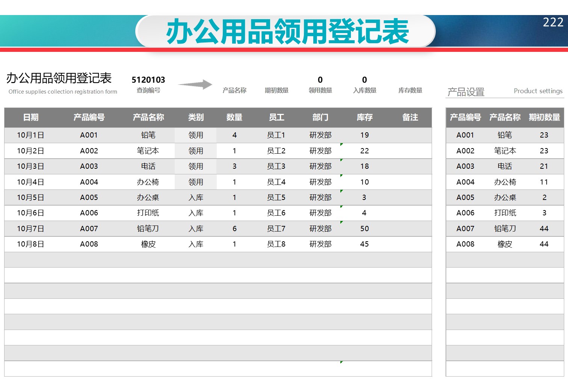The width and height of the screenshot is (568, 392).
Task: Select the 类别 column header
Action: click(x=196, y=117)
